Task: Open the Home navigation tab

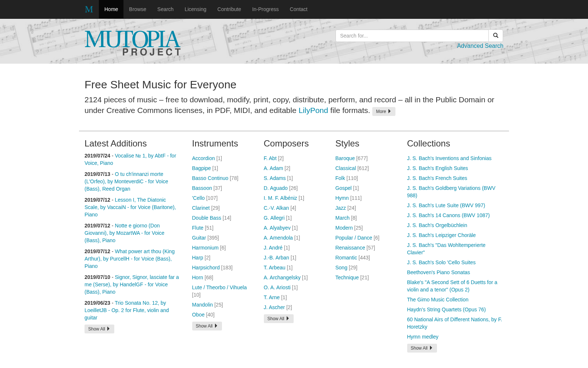Action: click(x=111, y=9)
